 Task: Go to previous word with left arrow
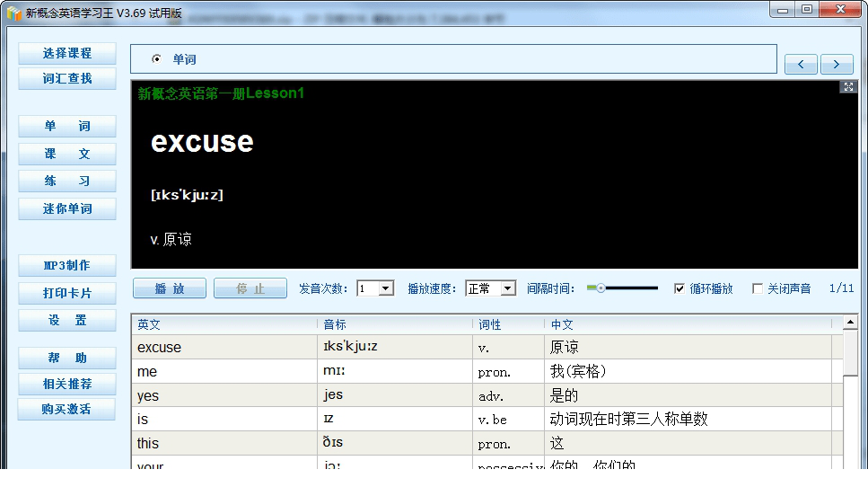pos(801,65)
